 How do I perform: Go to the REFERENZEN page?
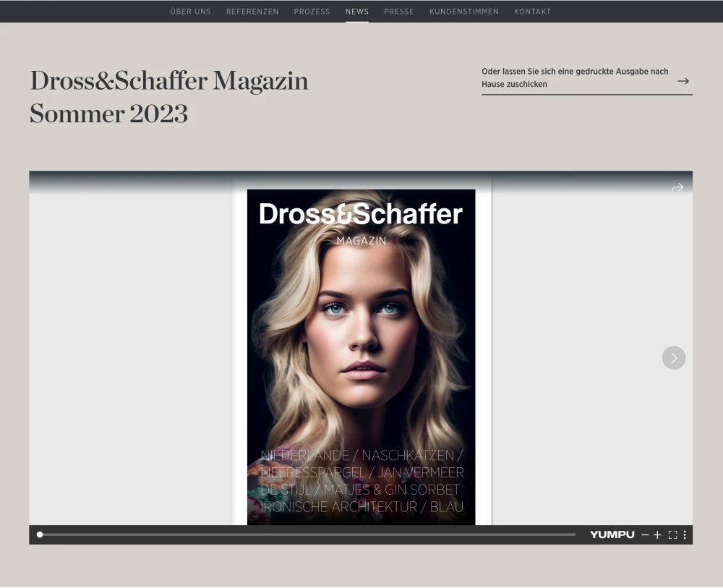pos(252,12)
